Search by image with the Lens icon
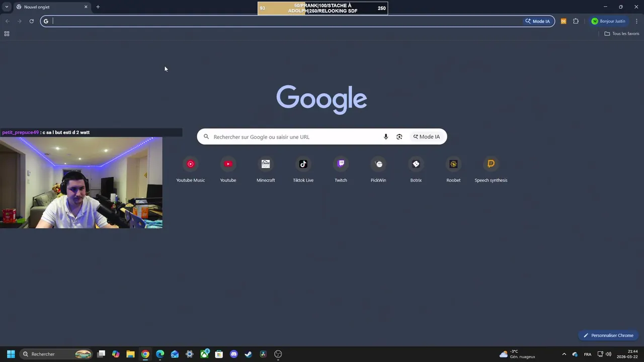The height and width of the screenshot is (362, 644). [399, 137]
